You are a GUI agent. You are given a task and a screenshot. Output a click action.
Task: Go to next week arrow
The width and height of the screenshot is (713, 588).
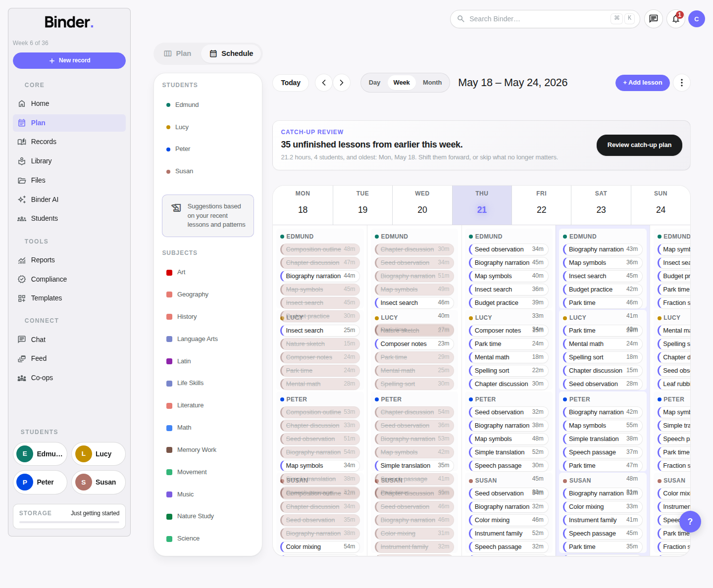click(x=342, y=83)
